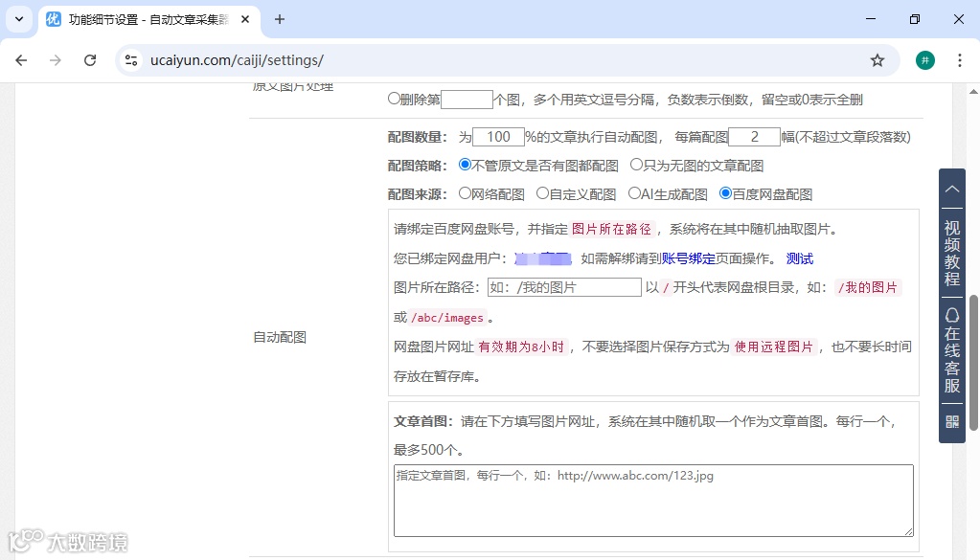Choose 自定义配图 as image source
The width and height of the screenshot is (980, 560).
pyautogui.click(x=542, y=193)
